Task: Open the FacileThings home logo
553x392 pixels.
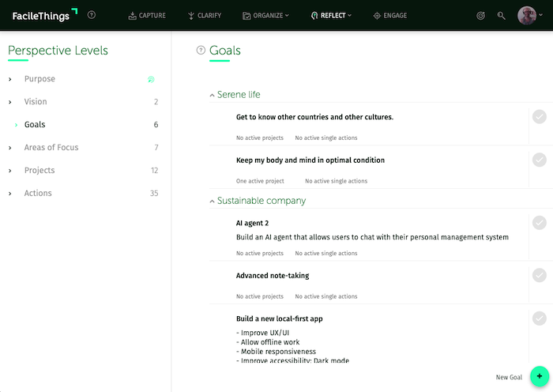Action: [45, 16]
